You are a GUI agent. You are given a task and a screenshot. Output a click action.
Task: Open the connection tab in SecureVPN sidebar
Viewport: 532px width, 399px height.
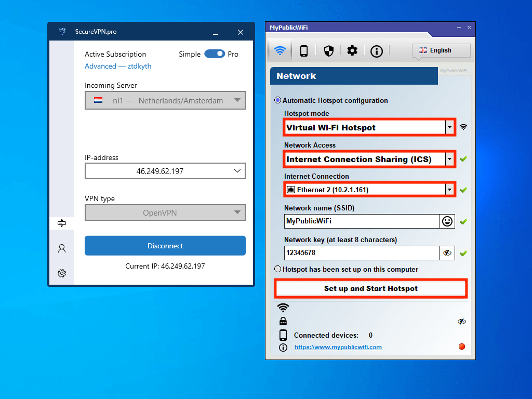pyautogui.click(x=62, y=223)
